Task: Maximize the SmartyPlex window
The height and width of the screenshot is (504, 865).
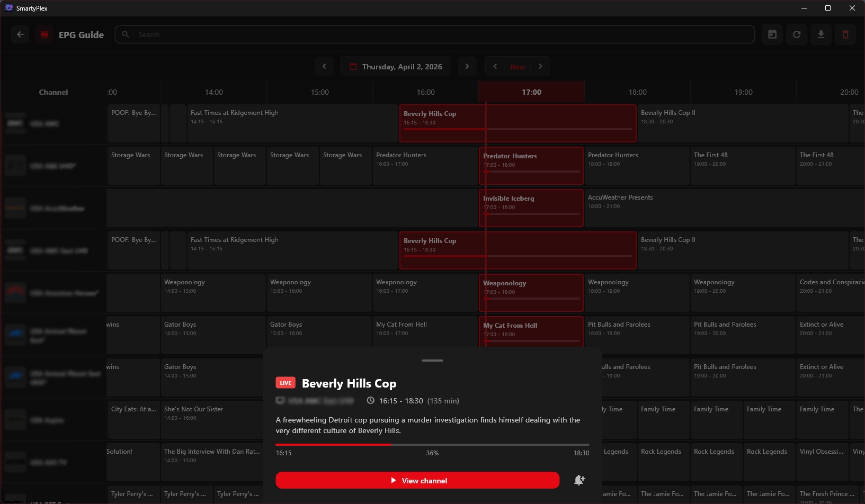Action: 828,8
